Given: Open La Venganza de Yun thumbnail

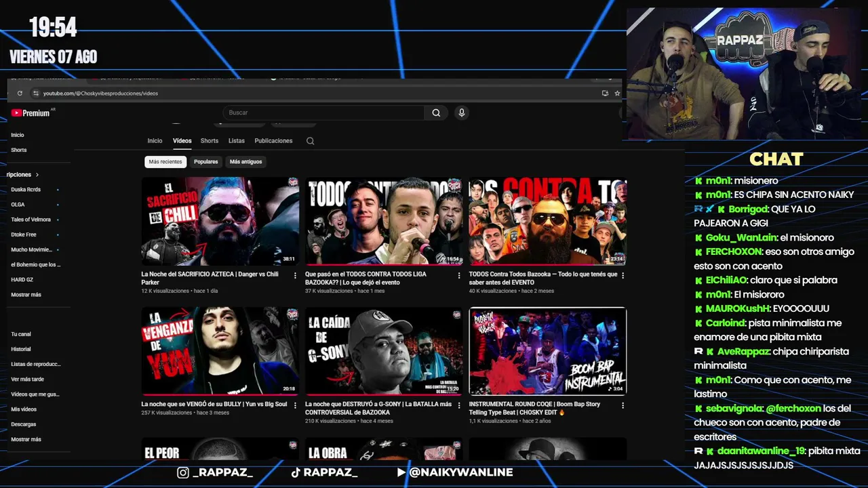Looking at the screenshot, I should pos(220,351).
